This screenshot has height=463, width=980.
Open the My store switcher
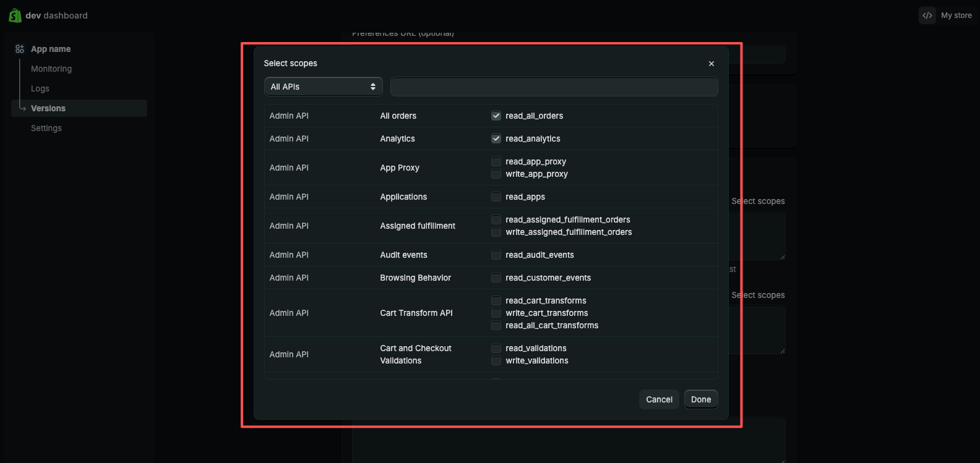[956, 15]
